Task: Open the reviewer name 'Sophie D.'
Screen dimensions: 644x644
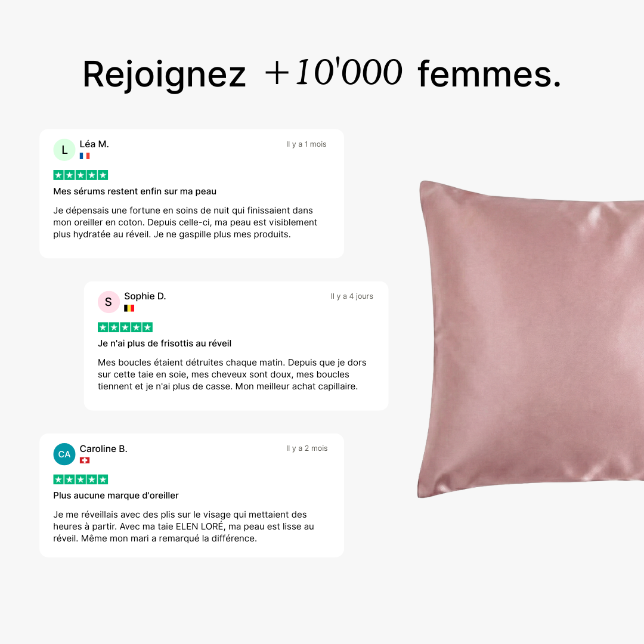Action: click(145, 296)
